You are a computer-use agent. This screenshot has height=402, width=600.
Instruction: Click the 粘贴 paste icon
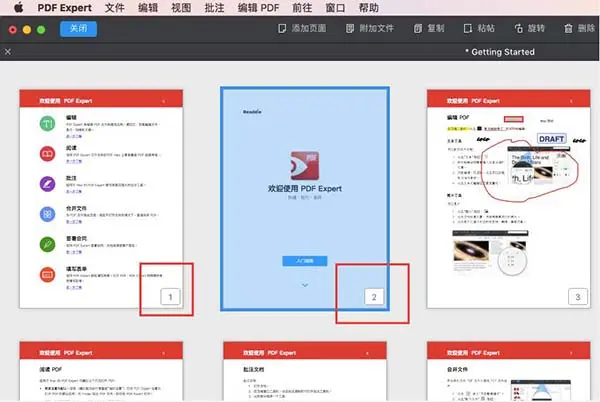pos(468,29)
